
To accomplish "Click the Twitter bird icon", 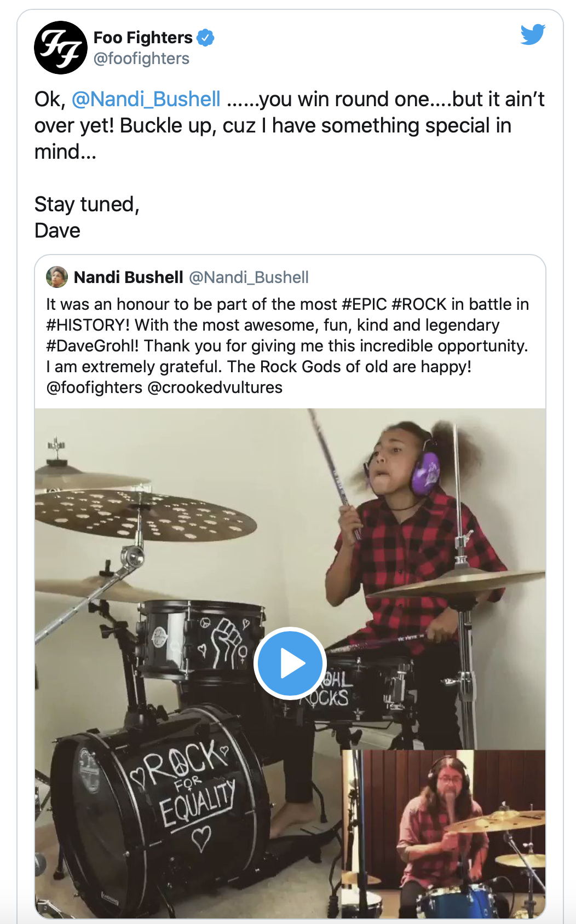I will coord(532,34).
